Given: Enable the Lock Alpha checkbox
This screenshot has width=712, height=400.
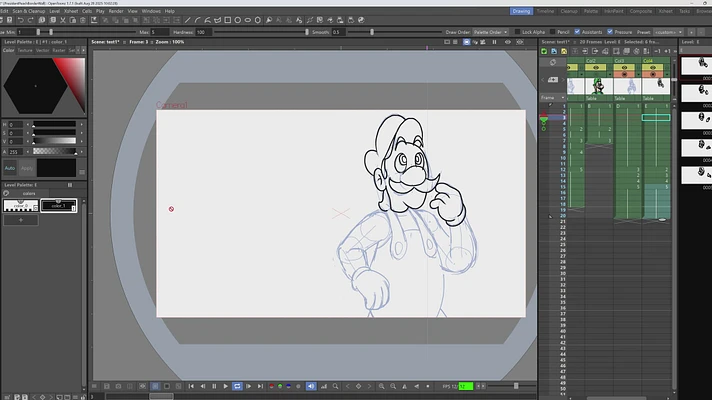Looking at the screenshot, I should (517, 32).
